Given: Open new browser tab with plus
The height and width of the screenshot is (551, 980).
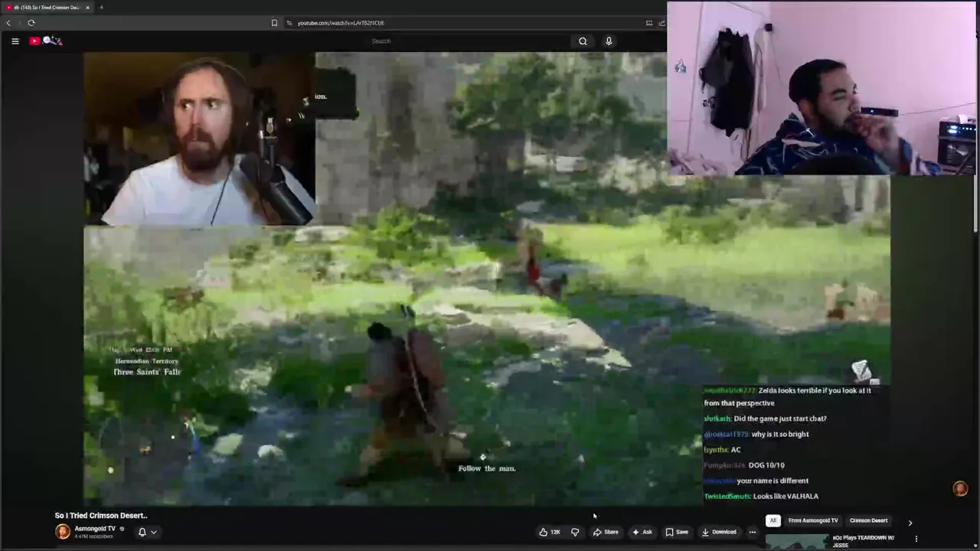Looking at the screenshot, I should [101, 8].
